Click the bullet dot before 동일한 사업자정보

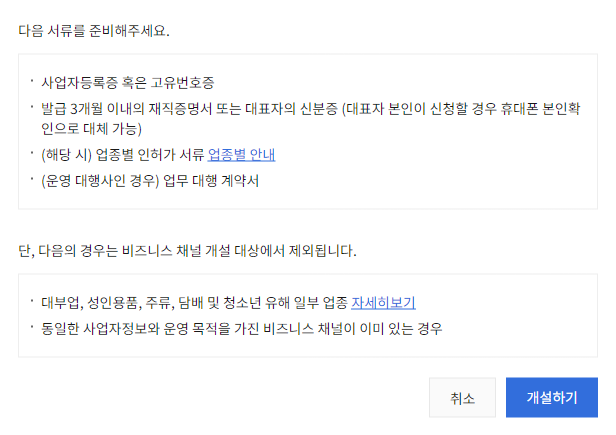coord(31,327)
